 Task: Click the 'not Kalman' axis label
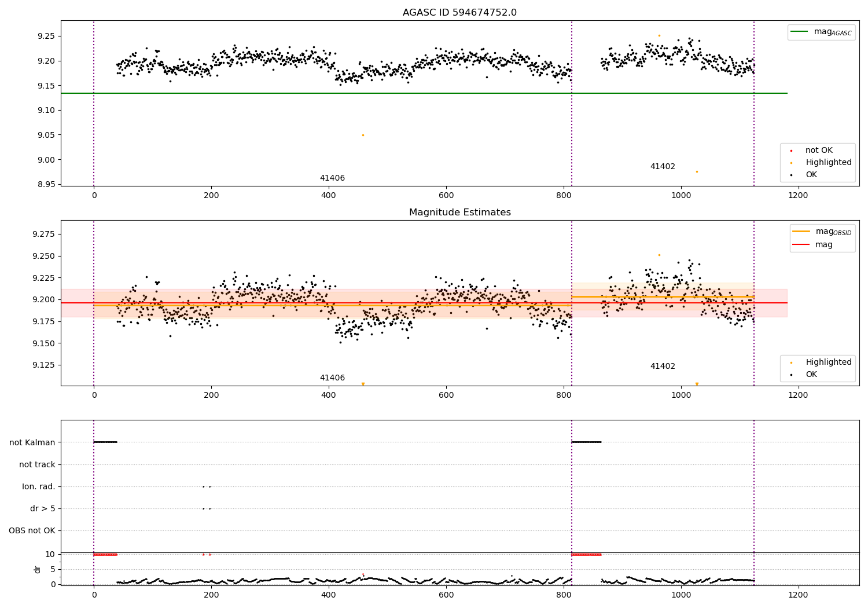click(x=32, y=442)
